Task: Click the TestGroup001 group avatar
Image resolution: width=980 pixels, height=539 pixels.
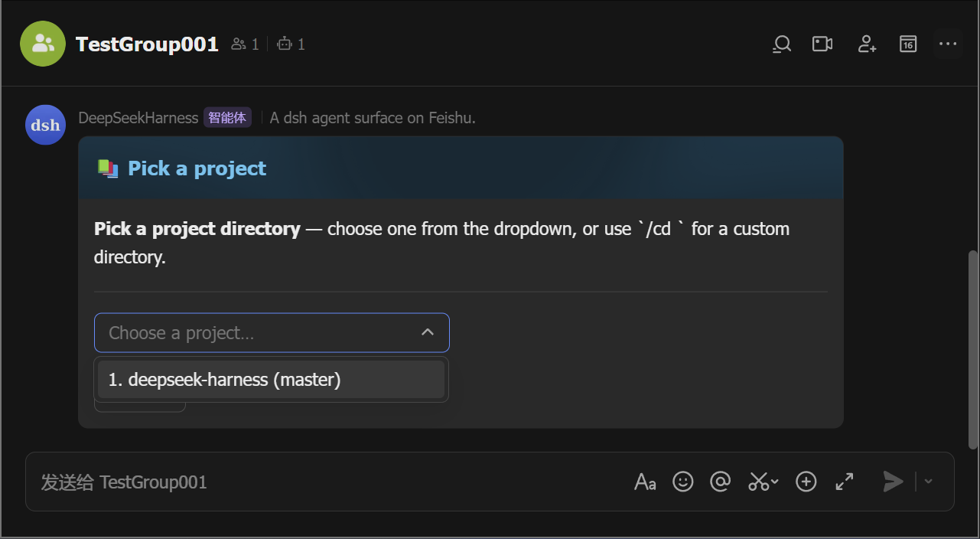Action: coord(43,44)
